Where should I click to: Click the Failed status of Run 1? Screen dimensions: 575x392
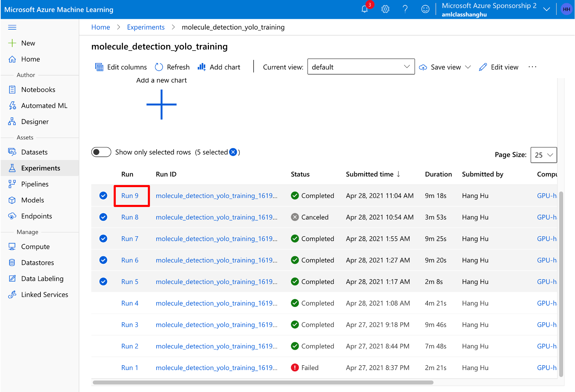pyautogui.click(x=304, y=368)
